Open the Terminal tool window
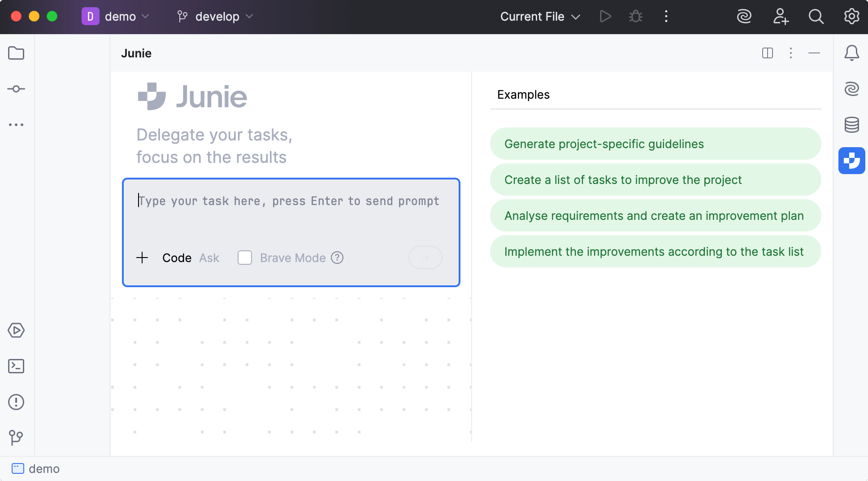868x481 pixels. pos(16,366)
